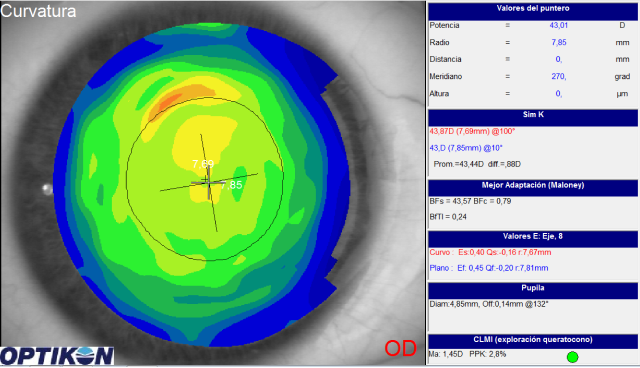Click the Prom.=43,44D diff.=,88D line
640x368 pixels.
pyautogui.click(x=477, y=164)
